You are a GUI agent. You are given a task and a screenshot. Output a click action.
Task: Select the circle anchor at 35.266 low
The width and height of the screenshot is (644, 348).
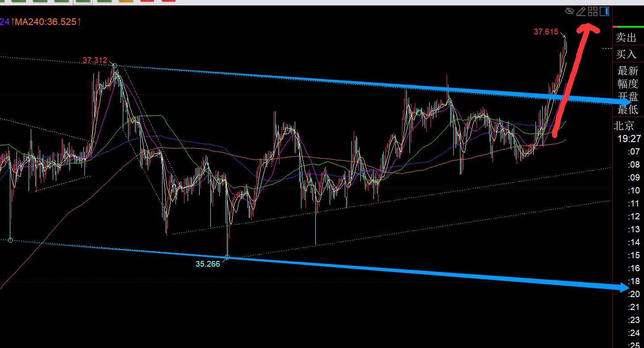pos(227,257)
